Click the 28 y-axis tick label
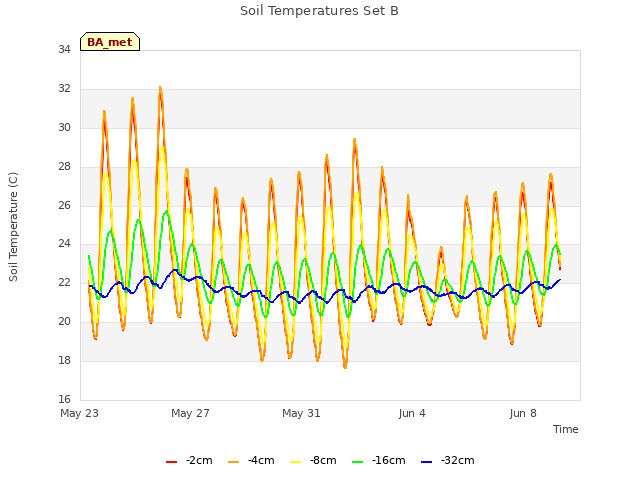Viewport: 640px width, 480px height. pyautogui.click(x=64, y=166)
